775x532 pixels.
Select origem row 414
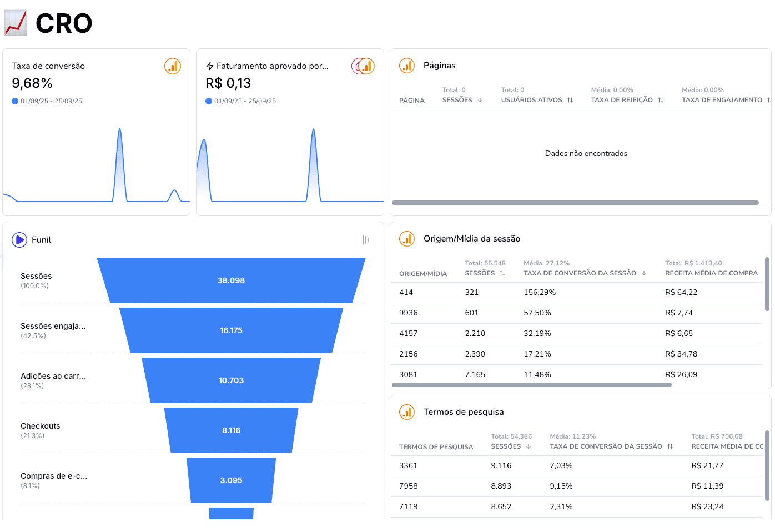tap(576, 293)
